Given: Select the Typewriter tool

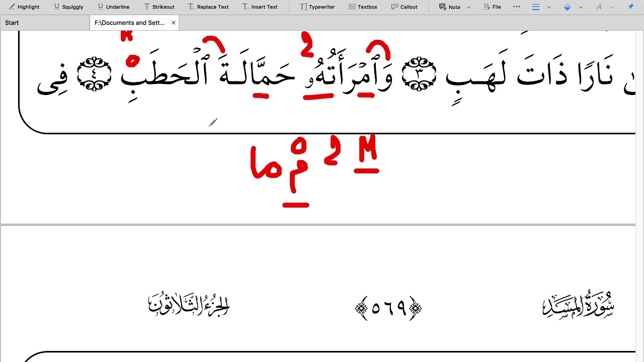Looking at the screenshot, I should pos(316,7).
